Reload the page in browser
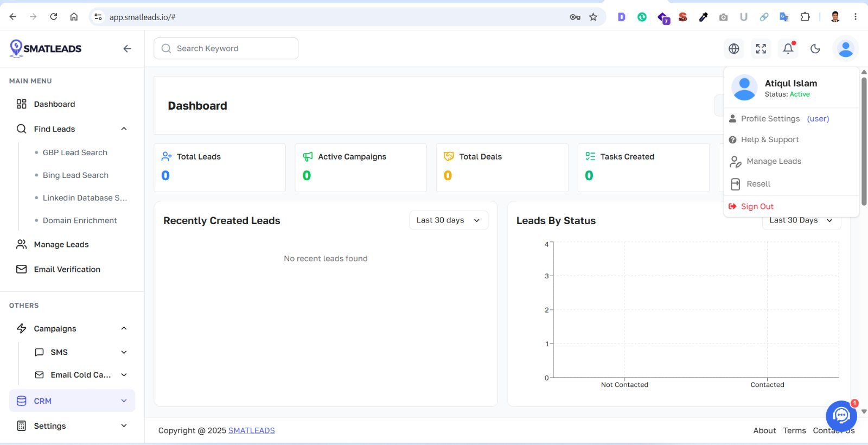The width and height of the screenshot is (868, 445). (53, 17)
